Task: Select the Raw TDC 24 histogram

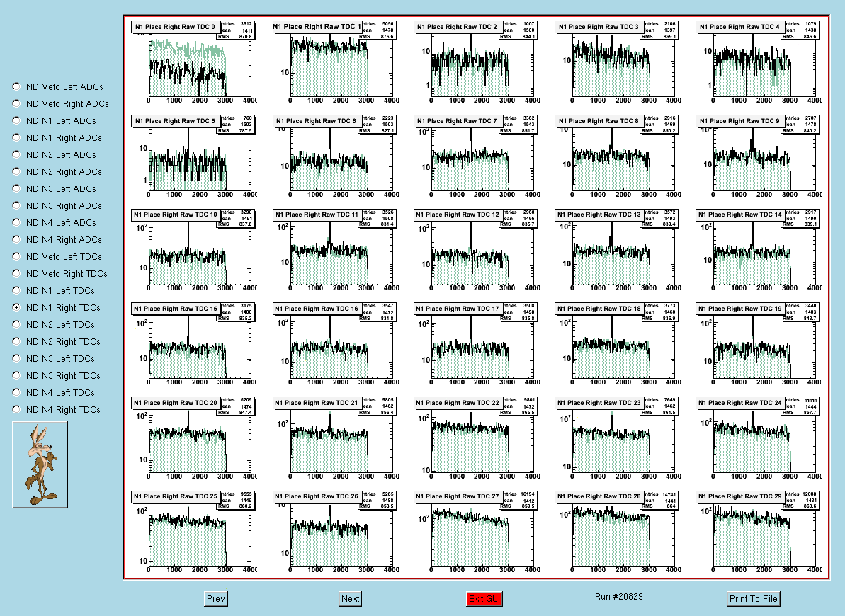Action: [x=759, y=438]
